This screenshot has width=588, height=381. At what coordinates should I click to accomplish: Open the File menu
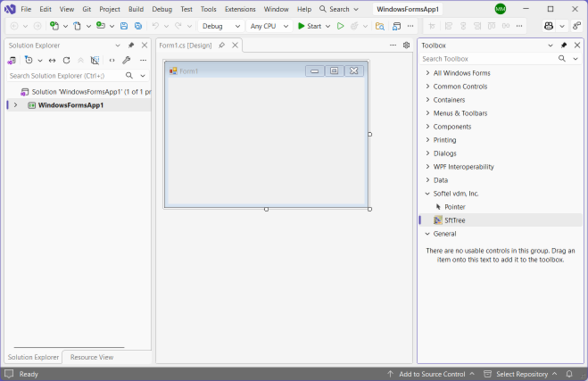point(26,9)
